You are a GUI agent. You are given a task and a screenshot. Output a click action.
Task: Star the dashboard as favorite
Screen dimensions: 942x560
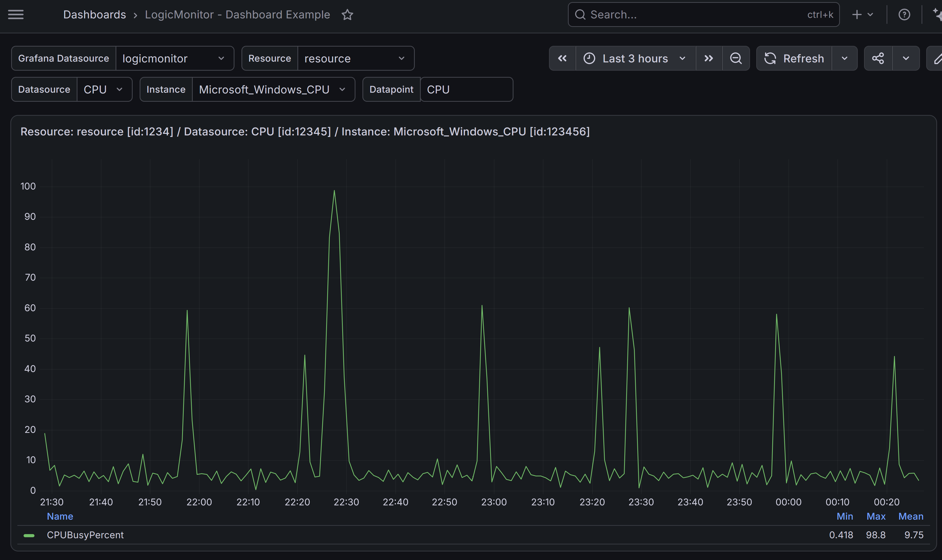click(x=347, y=15)
